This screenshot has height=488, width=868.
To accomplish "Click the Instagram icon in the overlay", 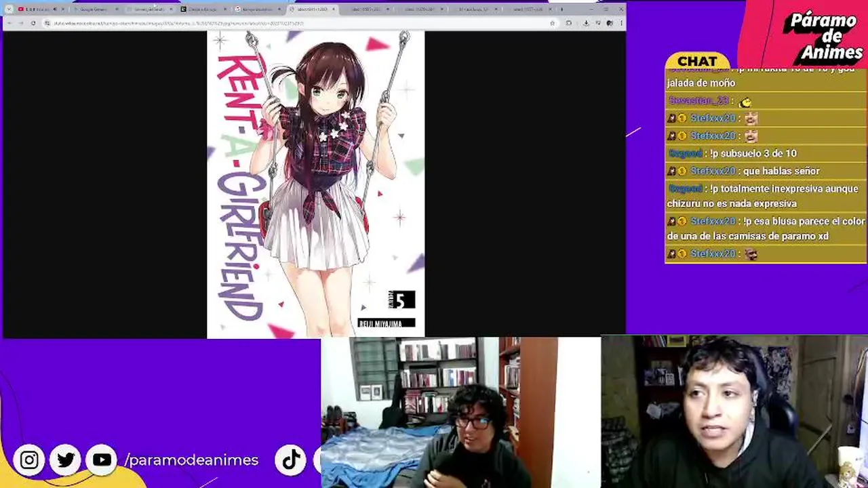I will click(x=29, y=460).
